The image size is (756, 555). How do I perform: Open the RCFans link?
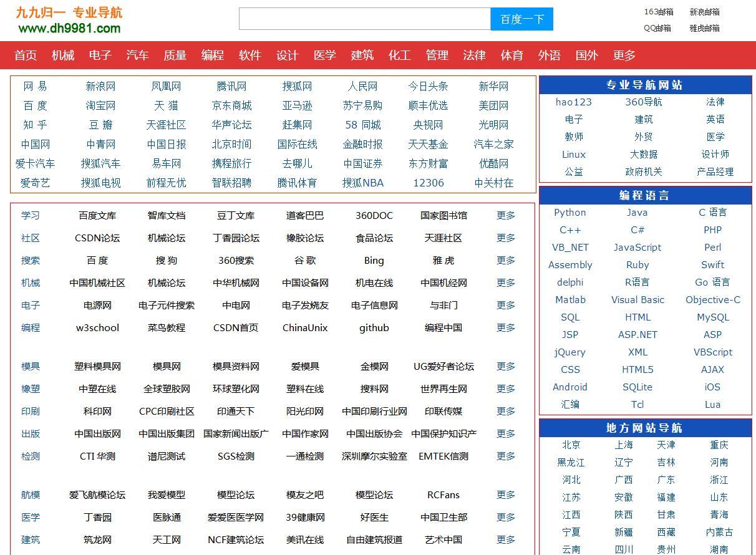point(443,495)
